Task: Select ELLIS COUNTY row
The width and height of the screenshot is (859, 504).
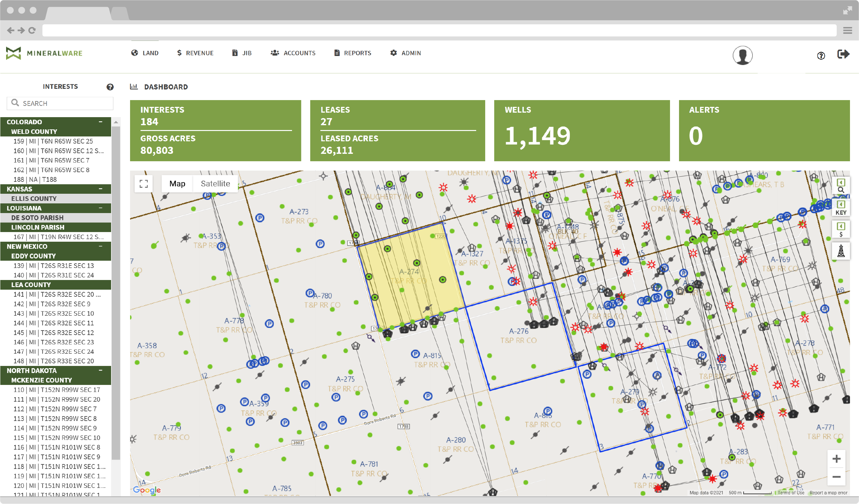Action: [x=56, y=199]
